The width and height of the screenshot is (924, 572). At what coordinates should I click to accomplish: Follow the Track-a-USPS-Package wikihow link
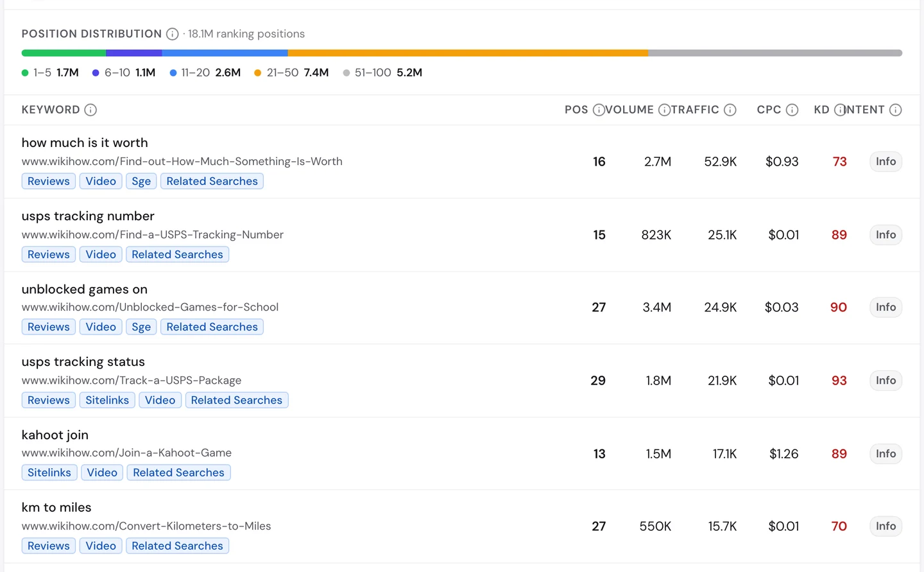[132, 381]
